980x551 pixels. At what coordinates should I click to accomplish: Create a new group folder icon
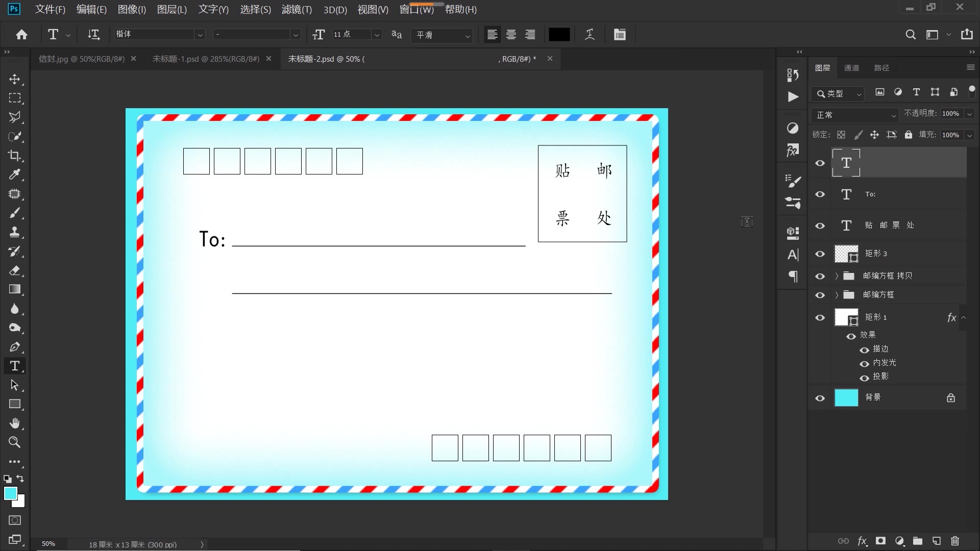tap(918, 541)
